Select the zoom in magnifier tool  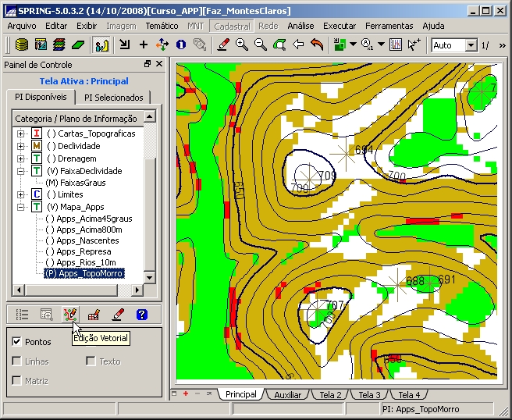(x=242, y=45)
